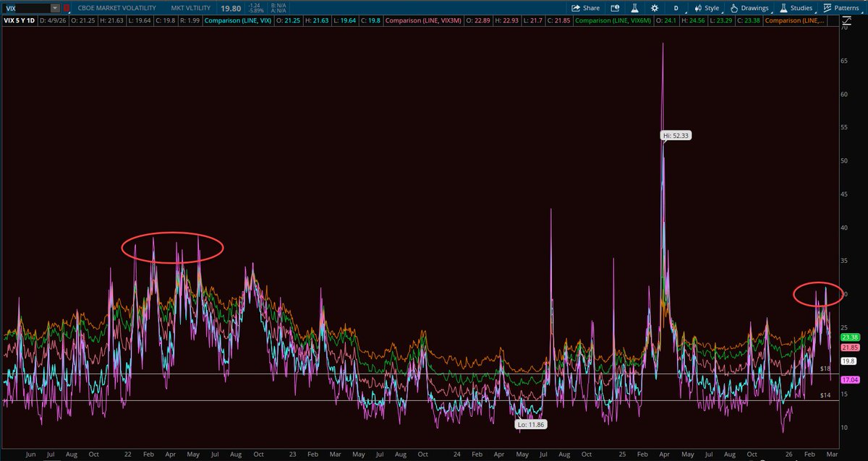This screenshot has height=461, width=868.
Task: Open the D timeframe aggregation dropdown
Action: 676,8
